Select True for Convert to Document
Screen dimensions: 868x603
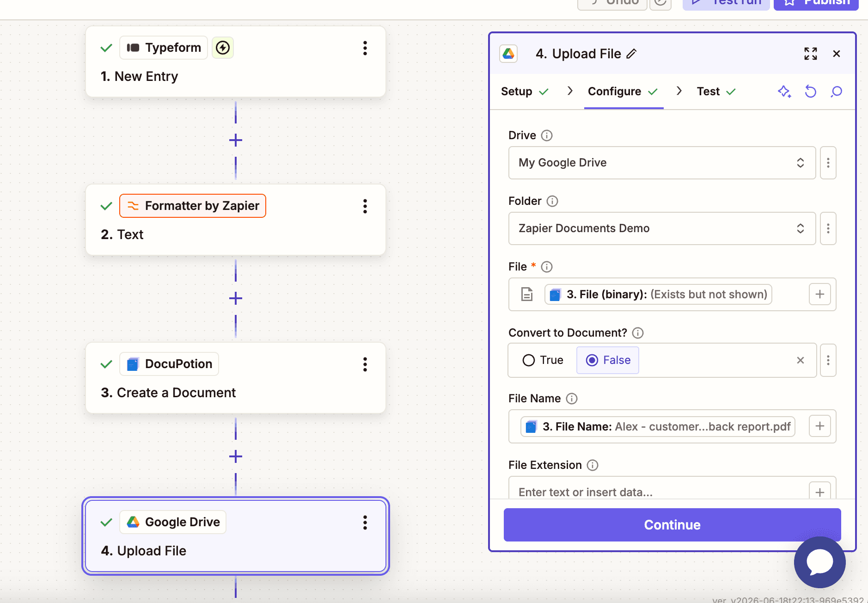tap(543, 360)
